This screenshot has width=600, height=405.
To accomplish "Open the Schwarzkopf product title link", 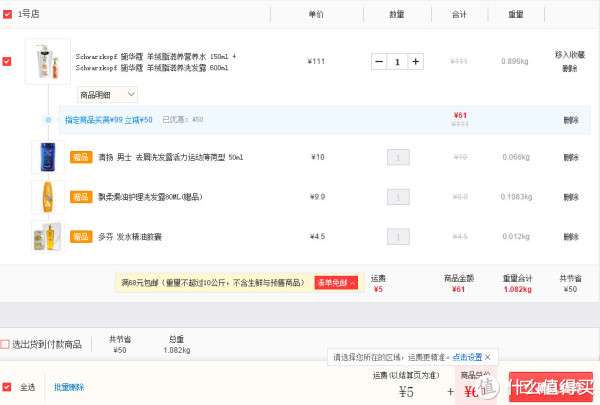I will pos(156,62).
